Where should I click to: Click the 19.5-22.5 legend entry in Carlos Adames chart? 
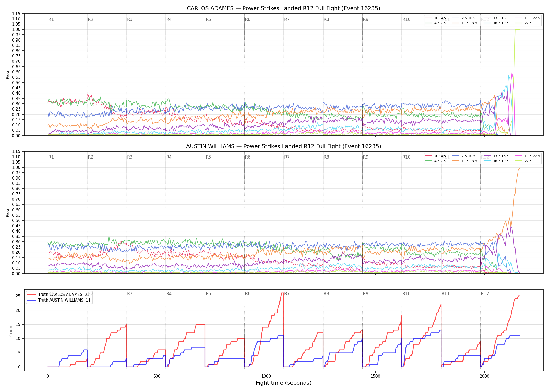point(528,18)
